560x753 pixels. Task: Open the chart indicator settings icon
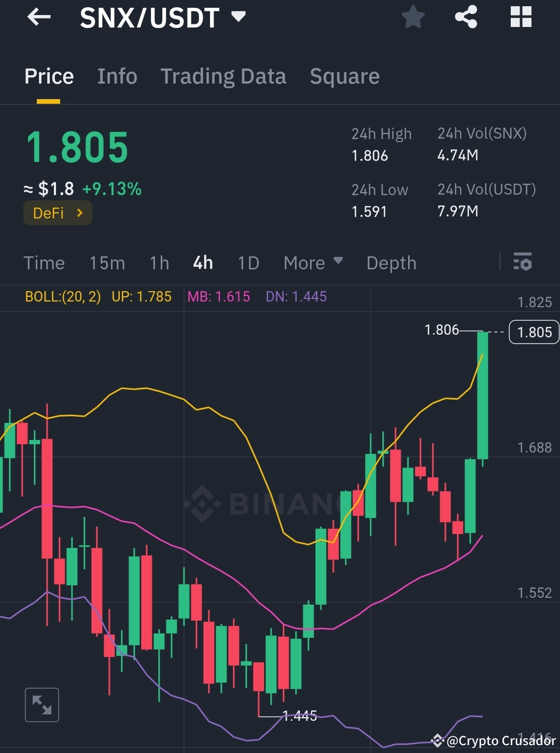(523, 263)
